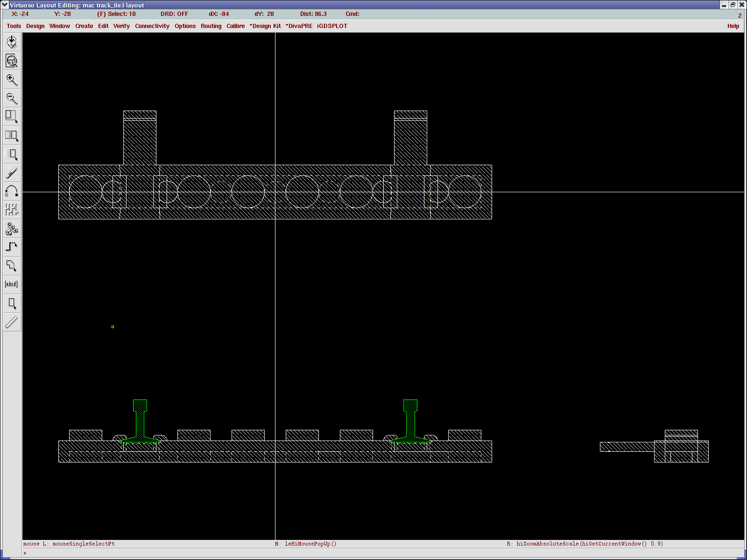Open the Calibre menu
The height and width of the screenshot is (560, 747).
[236, 26]
